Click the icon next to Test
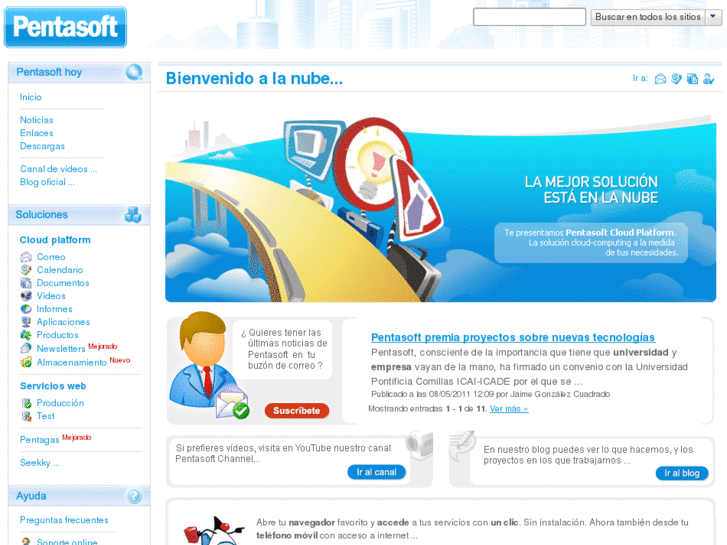727x545 pixels. (x=26, y=416)
